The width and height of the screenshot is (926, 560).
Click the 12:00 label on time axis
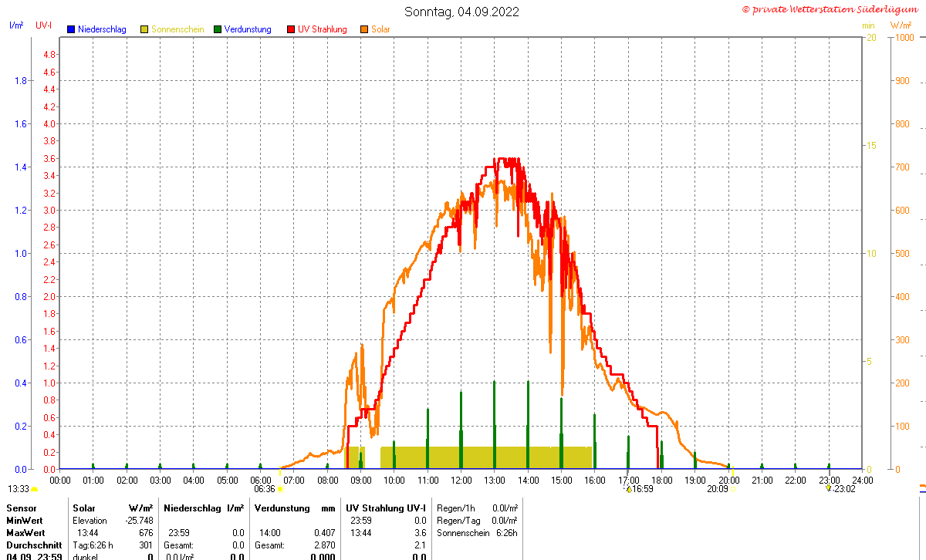[461, 480]
